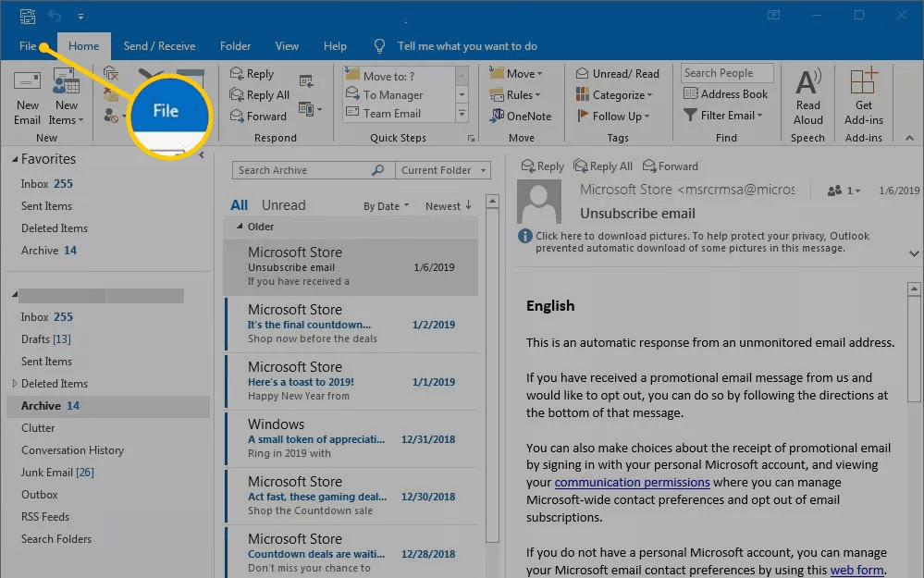Click Reply in the Respond group
924x578 pixels.
pyautogui.click(x=252, y=74)
